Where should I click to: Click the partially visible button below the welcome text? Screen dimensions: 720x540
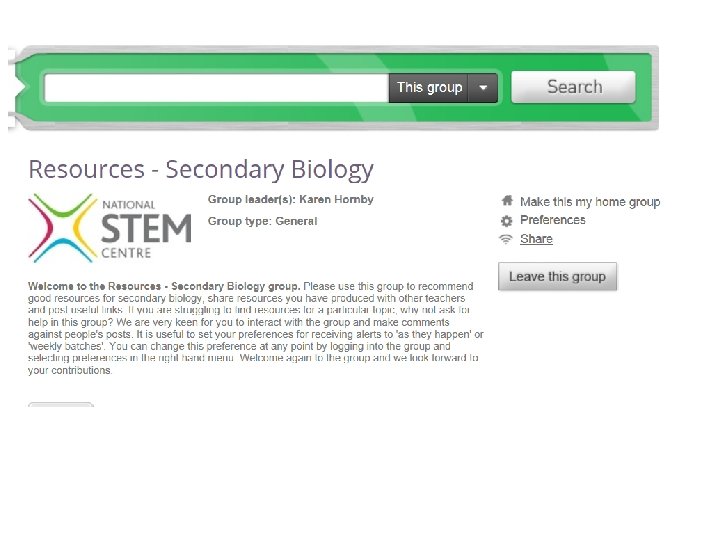(60, 405)
